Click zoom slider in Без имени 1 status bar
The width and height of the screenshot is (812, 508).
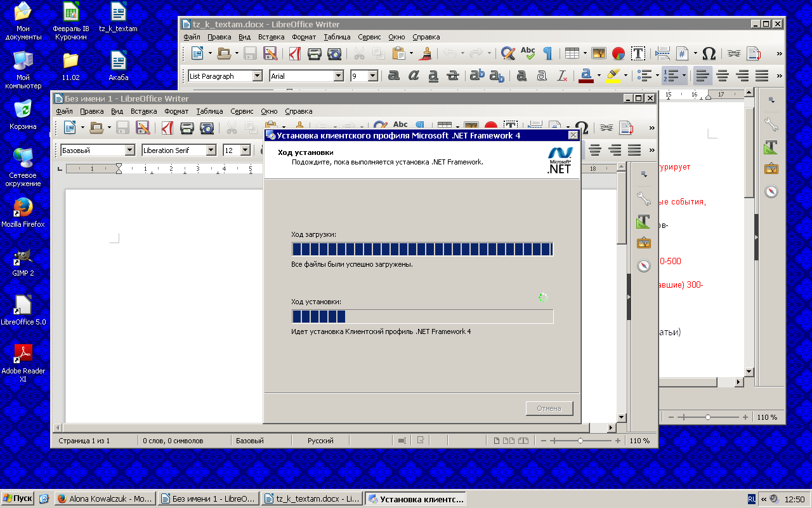pos(580,441)
